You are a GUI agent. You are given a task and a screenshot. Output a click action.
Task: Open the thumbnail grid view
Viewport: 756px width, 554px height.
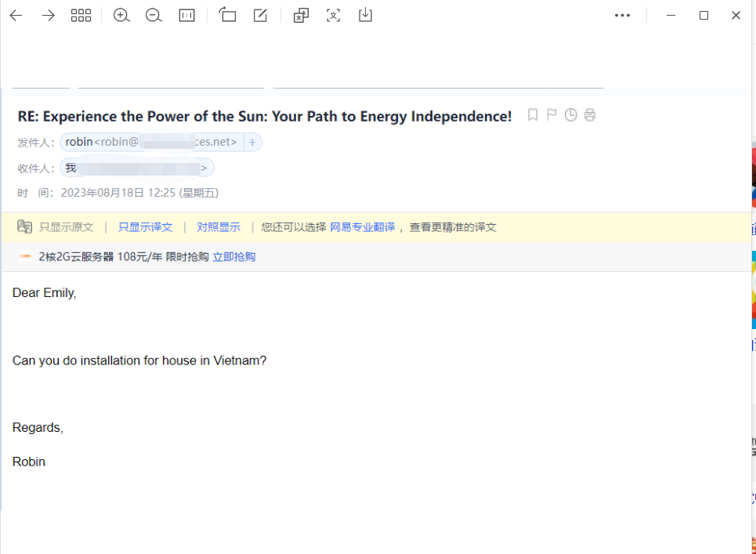click(81, 16)
